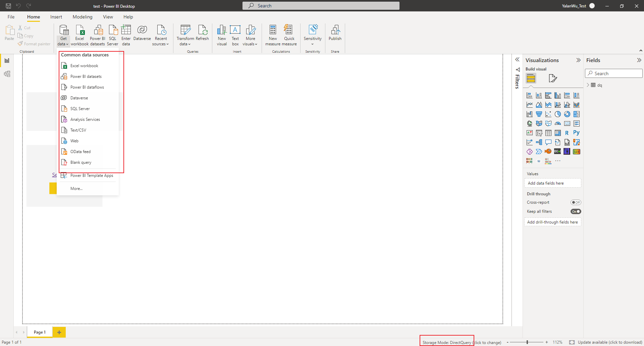This screenshot has height=346, width=644.
Task: Click the Excel workbook ribbon icon
Action: click(x=80, y=35)
